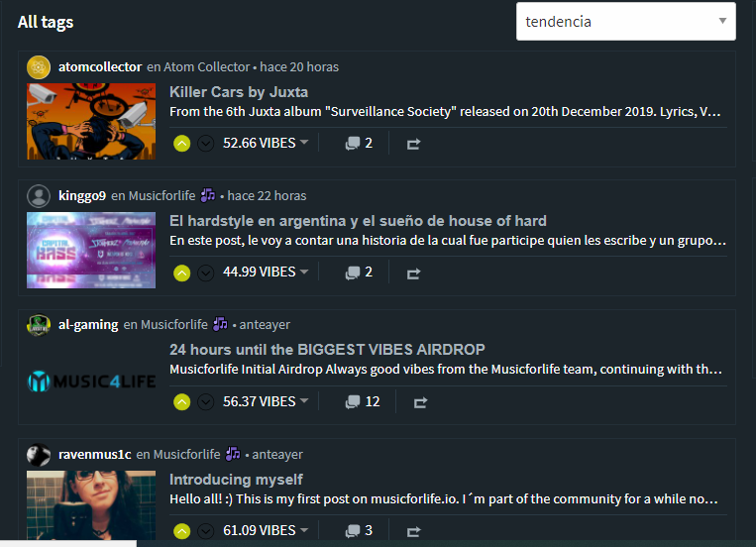Upvote the BIGGEST VIBES AIRDROP post
The width and height of the screenshot is (756, 547).
181,401
